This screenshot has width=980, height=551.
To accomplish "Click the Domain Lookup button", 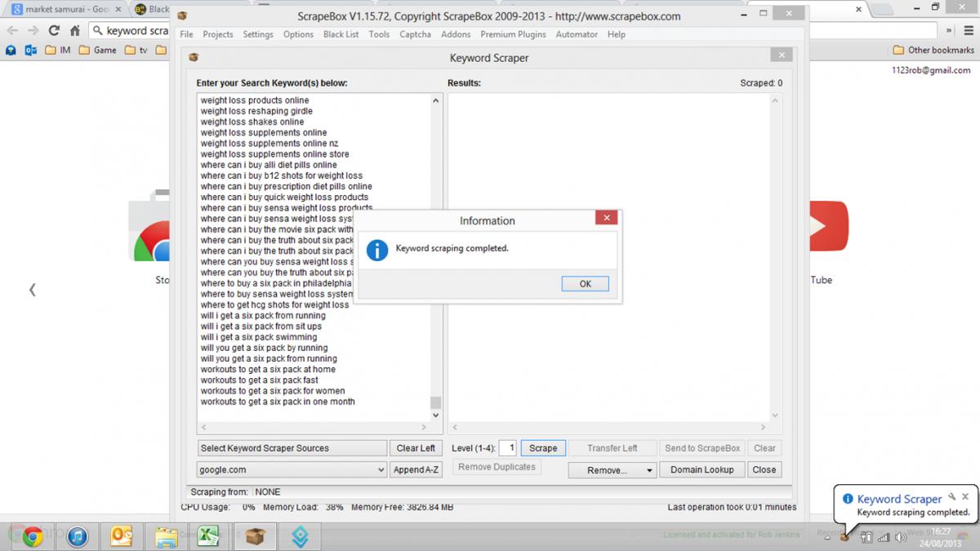I will 702,469.
